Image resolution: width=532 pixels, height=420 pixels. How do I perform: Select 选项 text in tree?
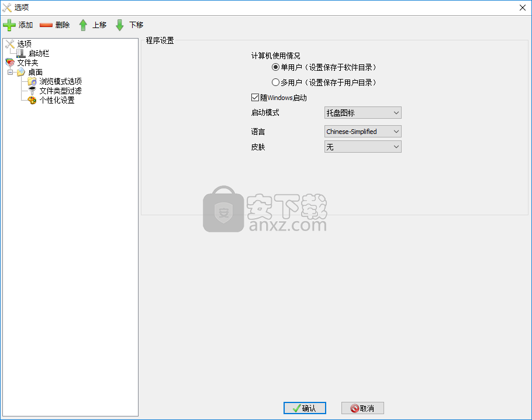tap(24, 44)
